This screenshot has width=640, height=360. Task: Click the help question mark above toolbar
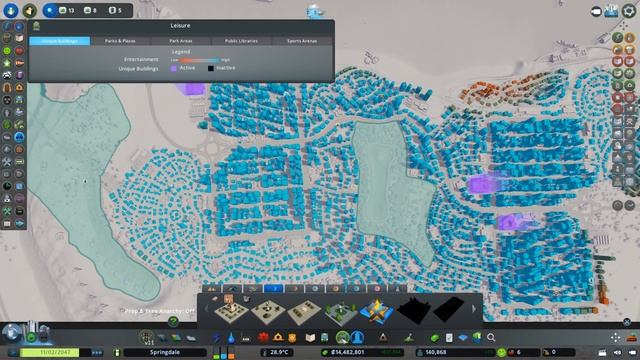[173, 322]
